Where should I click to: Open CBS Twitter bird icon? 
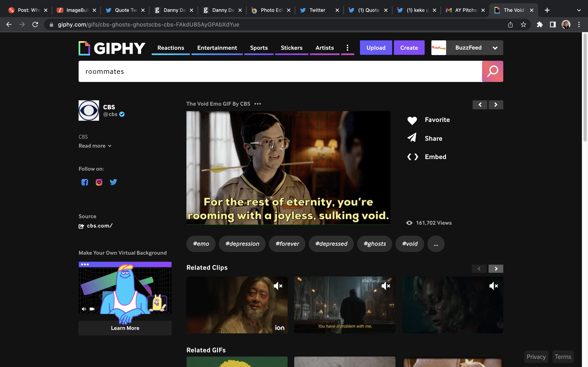[113, 182]
